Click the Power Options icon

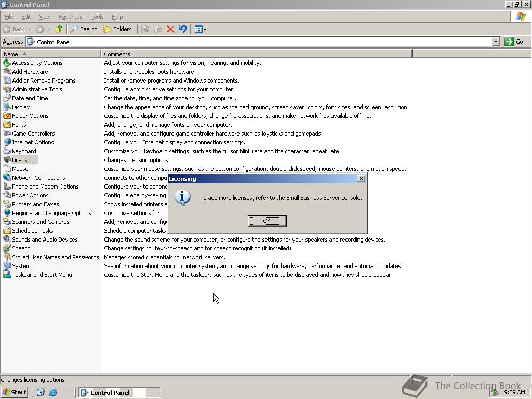pyautogui.click(x=7, y=195)
